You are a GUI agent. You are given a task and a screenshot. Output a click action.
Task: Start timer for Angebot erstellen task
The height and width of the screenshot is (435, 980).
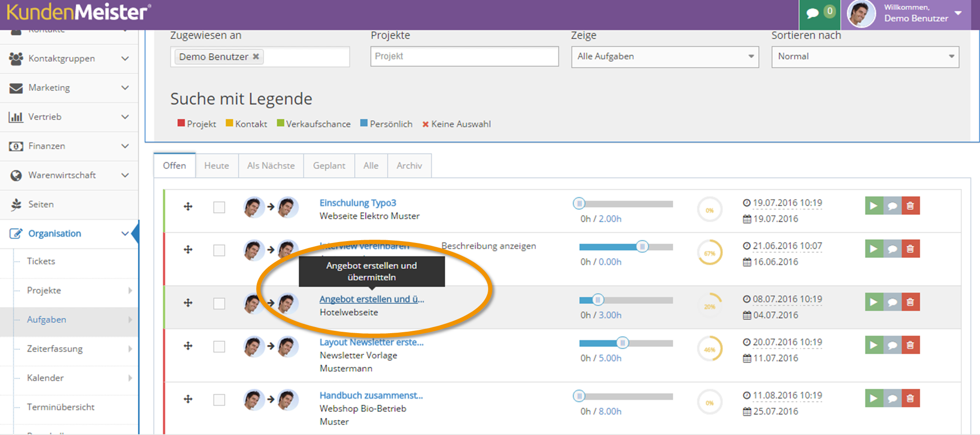[x=874, y=302]
